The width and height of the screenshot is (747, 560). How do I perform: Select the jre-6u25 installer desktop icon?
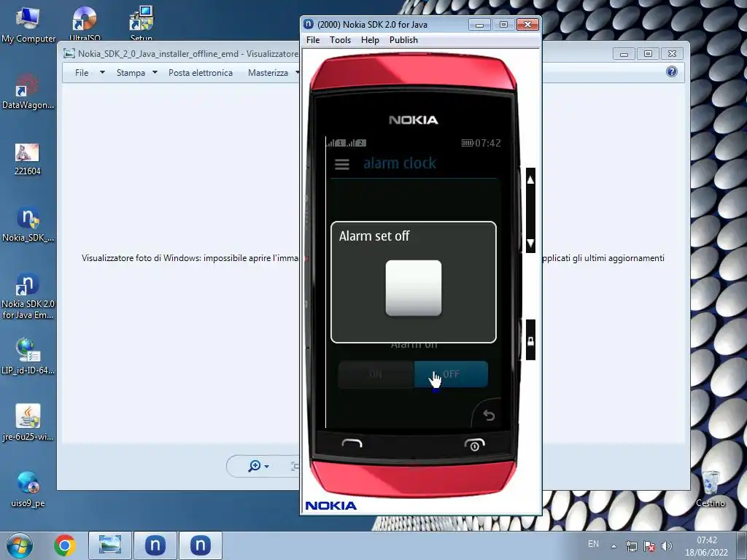(28, 422)
